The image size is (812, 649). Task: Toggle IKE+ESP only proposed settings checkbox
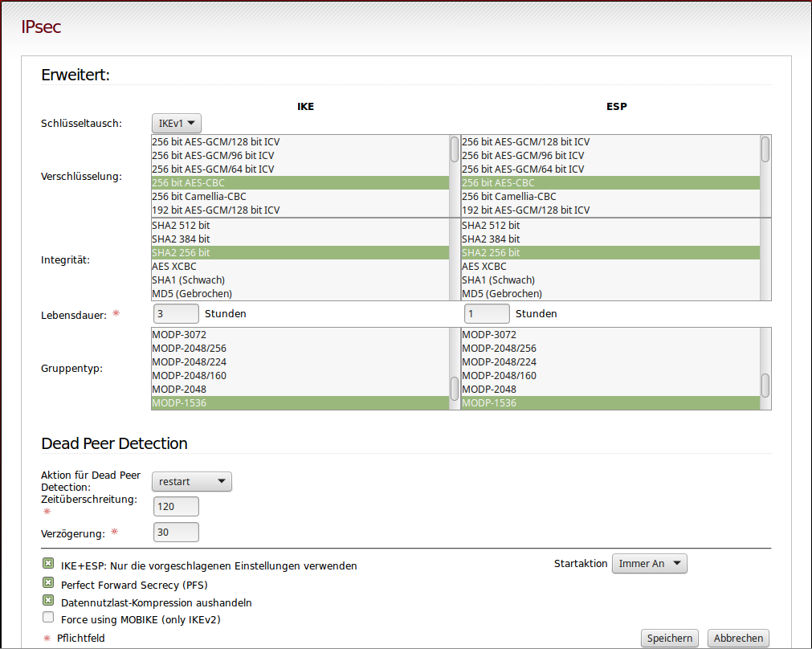[48, 564]
